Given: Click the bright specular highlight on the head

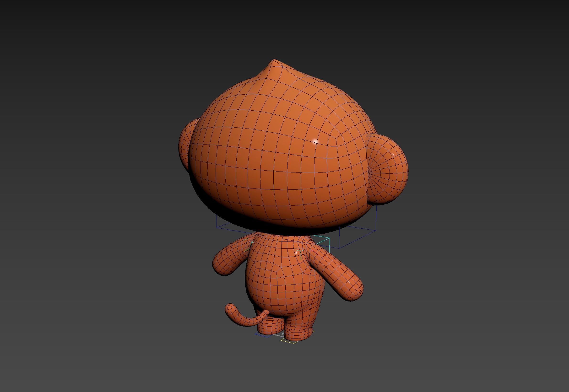Looking at the screenshot, I should pos(315,141).
